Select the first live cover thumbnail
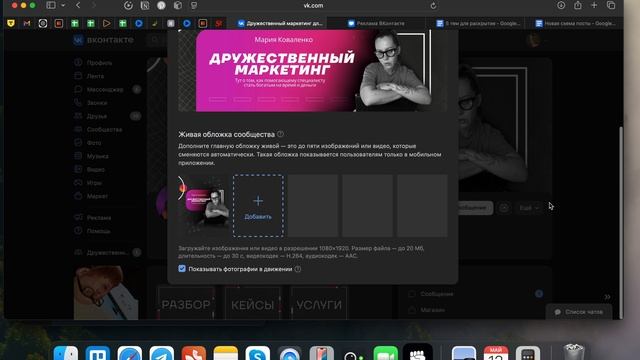This screenshot has height=360, width=640. click(203, 206)
